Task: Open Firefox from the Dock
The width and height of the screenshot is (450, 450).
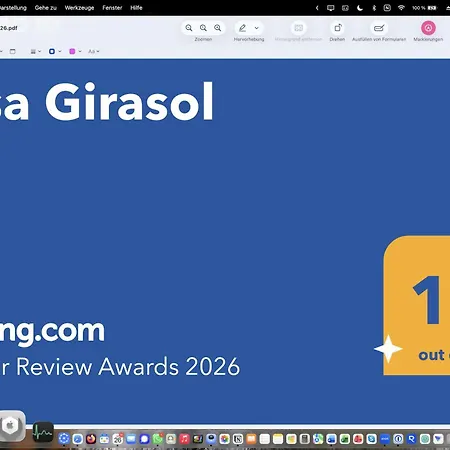Action: [91, 439]
